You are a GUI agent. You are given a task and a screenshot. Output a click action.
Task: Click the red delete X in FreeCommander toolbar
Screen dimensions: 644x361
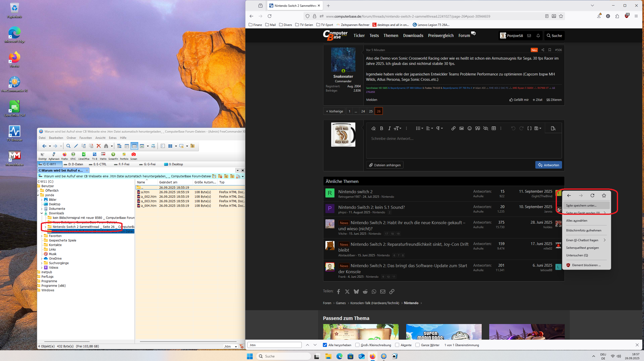[x=99, y=146]
